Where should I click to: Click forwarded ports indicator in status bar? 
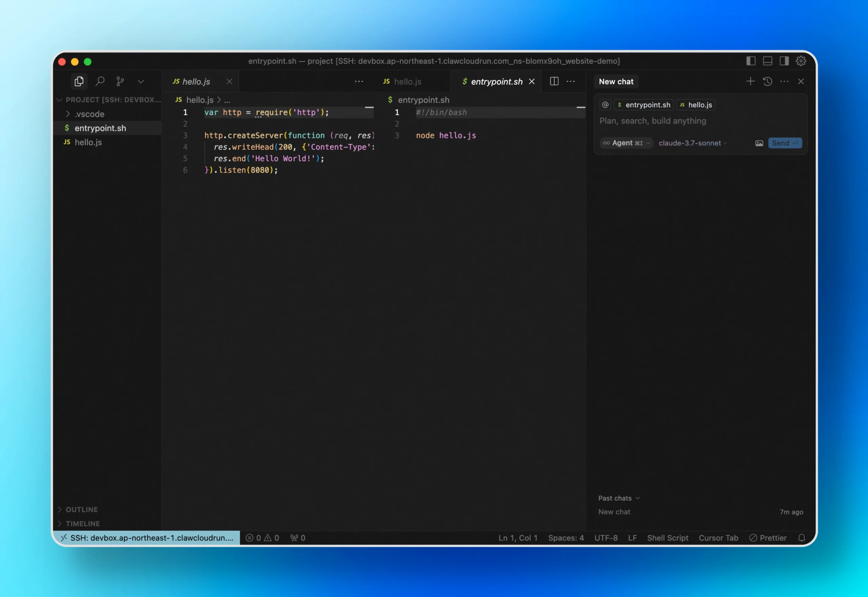click(298, 537)
